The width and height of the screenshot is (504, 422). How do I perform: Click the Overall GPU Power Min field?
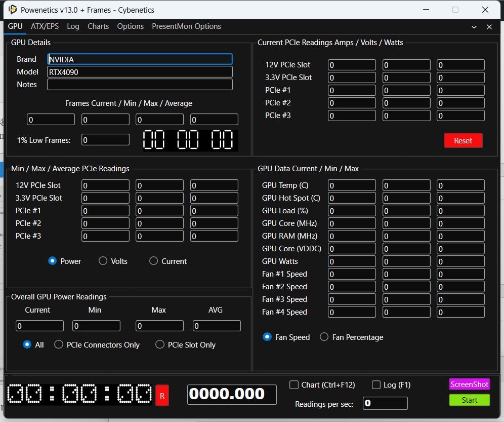tap(97, 326)
